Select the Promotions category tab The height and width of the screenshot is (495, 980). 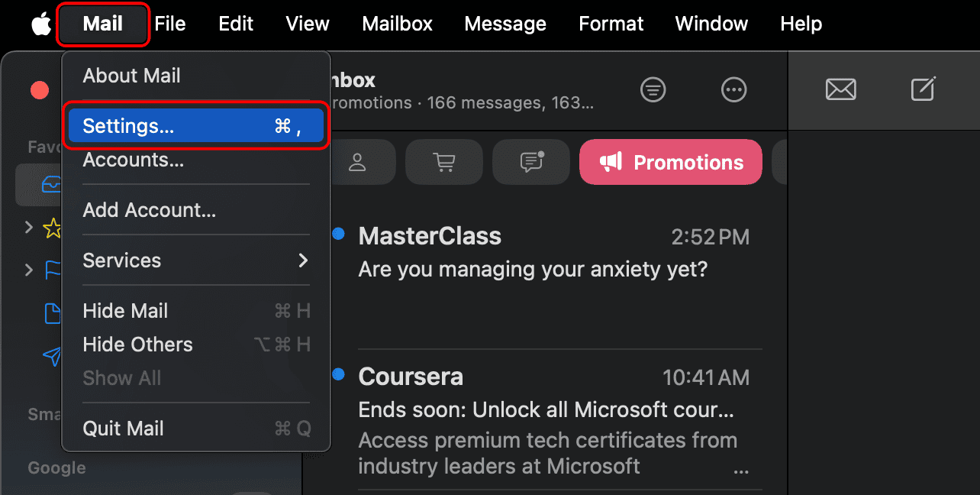tap(671, 162)
